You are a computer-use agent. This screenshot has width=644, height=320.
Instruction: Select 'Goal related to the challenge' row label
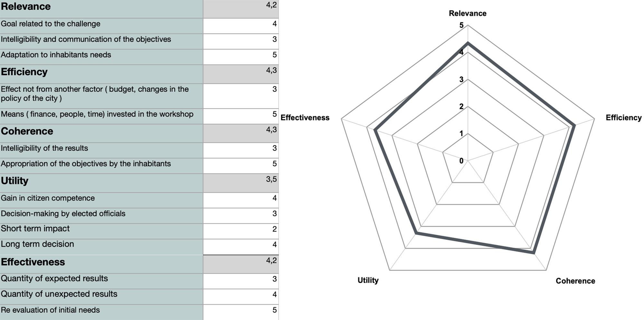(x=101, y=26)
